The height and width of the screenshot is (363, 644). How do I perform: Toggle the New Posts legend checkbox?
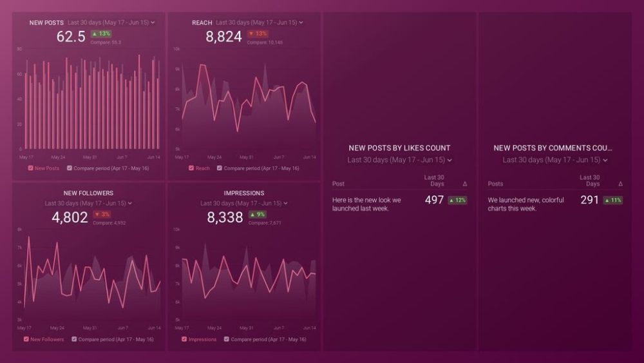[30, 168]
